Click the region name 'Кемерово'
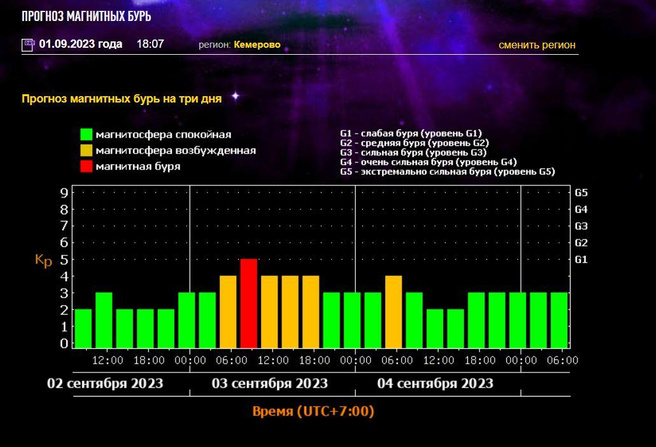656x447 pixels. (x=257, y=44)
